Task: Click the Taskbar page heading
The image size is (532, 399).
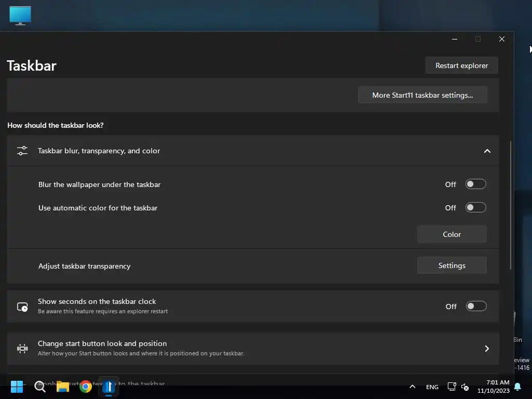Action: 32,66
